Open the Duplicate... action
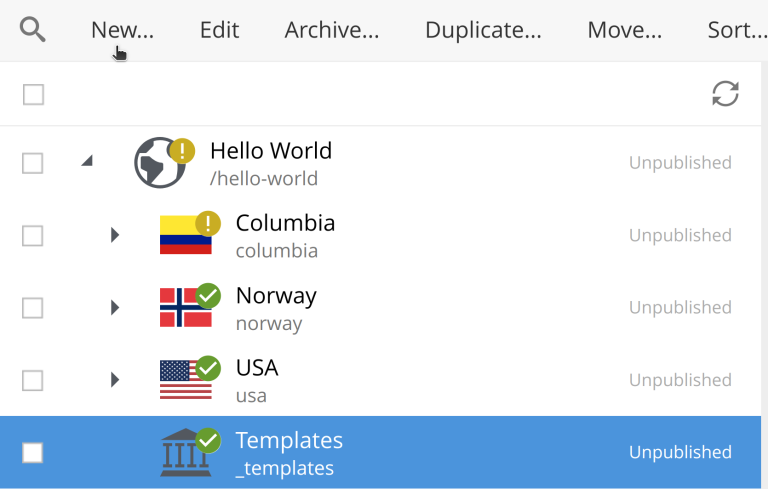Screen dimensions: 768x489 [483, 30]
